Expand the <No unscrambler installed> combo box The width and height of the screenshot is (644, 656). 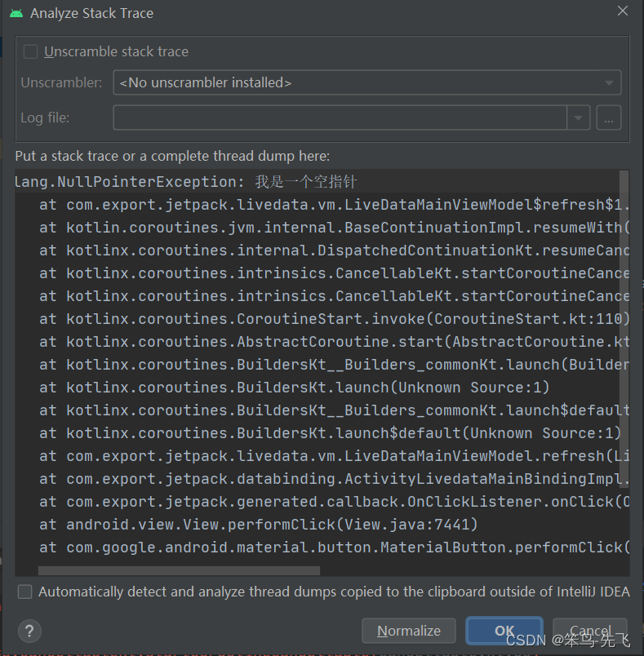click(x=609, y=82)
